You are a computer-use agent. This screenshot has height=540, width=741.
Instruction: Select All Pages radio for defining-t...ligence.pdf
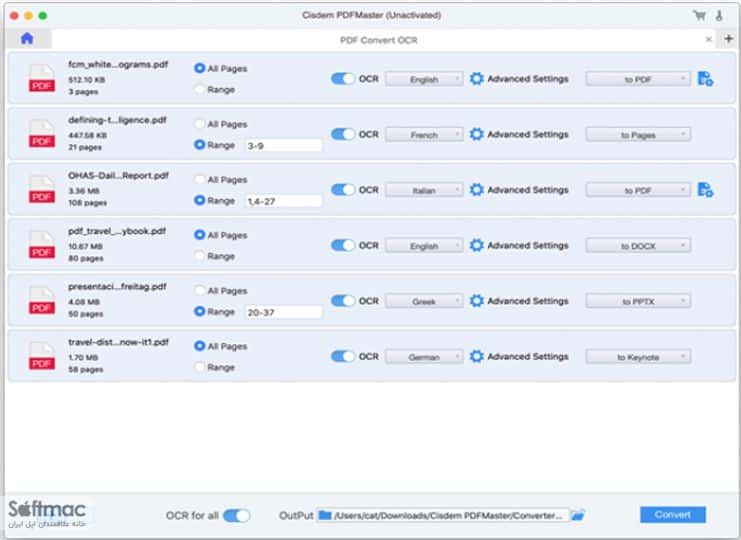200,124
